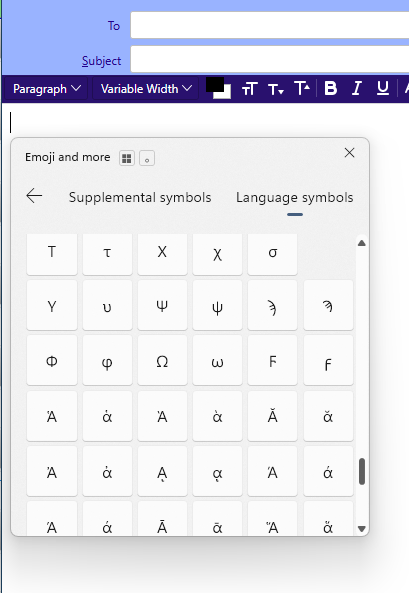This screenshot has width=409, height=593.
Task: Toggle Underline text formatting
Action: [383, 88]
